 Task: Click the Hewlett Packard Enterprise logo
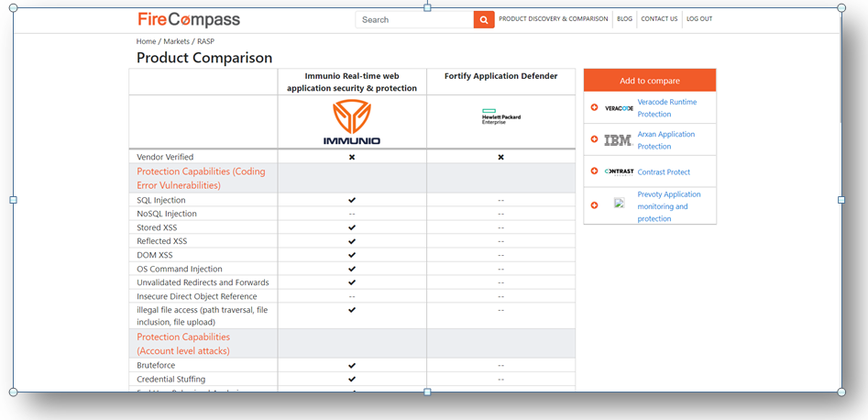point(501,116)
